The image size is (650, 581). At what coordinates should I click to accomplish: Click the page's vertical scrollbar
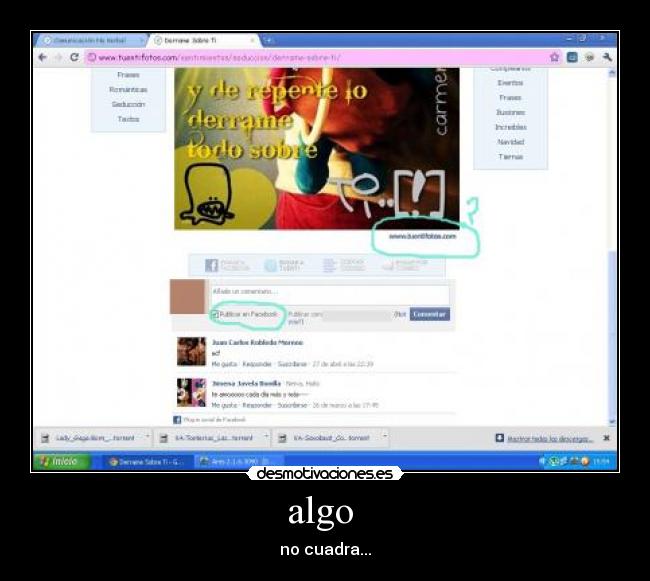612,247
